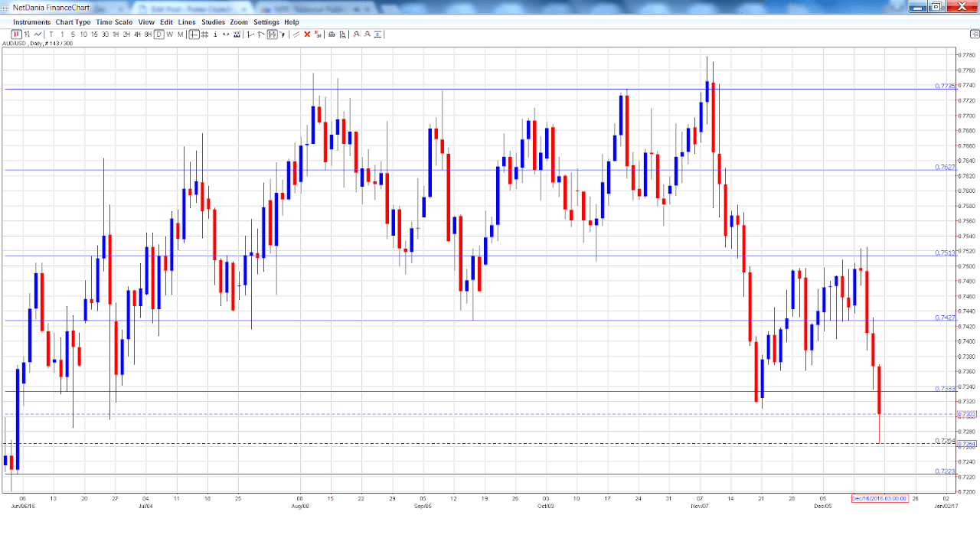Open the Studies menu
This screenshot has width=980, height=551.
coord(213,22)
